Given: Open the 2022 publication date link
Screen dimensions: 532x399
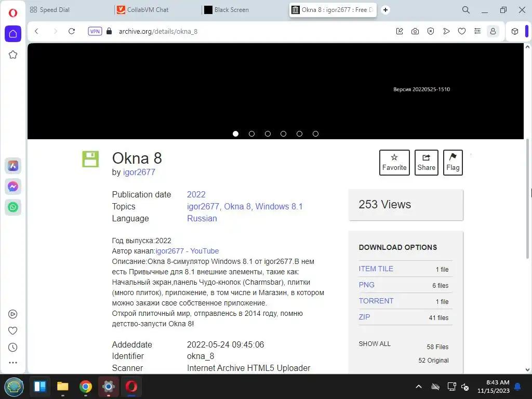Looking at the screenshot, I should pyautogui.click(x=196, y=194).
